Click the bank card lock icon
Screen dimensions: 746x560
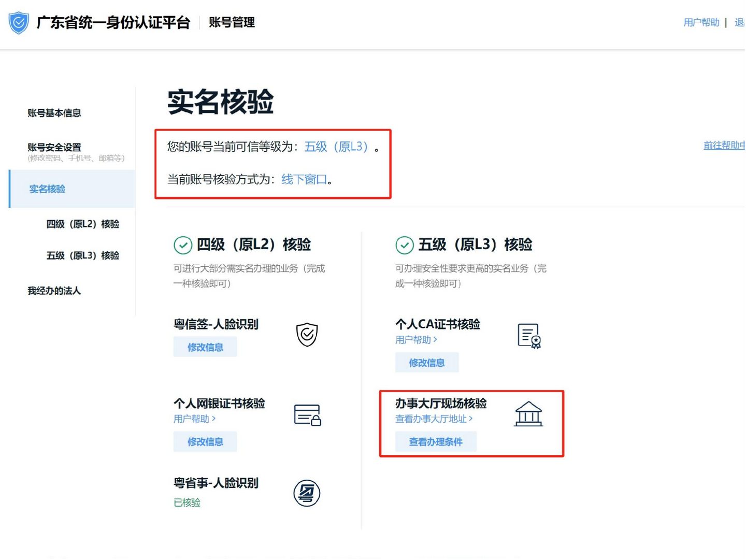(x=307, y=415)
